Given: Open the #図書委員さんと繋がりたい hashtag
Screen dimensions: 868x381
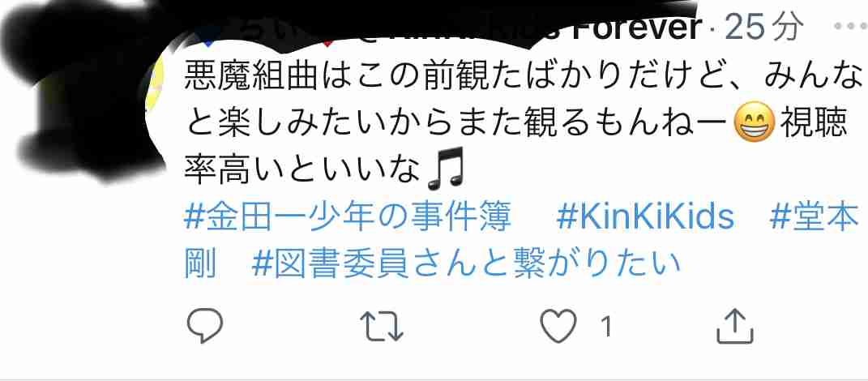Looking at the screenshot, I should [465, 264].
